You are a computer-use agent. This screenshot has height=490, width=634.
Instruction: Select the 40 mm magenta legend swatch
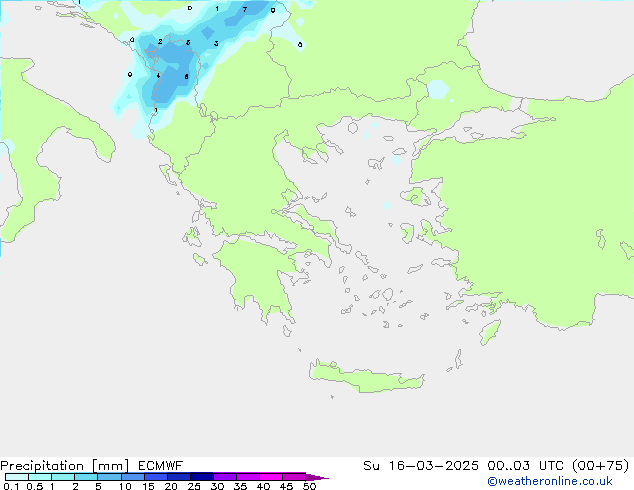(x=271, y=477)
